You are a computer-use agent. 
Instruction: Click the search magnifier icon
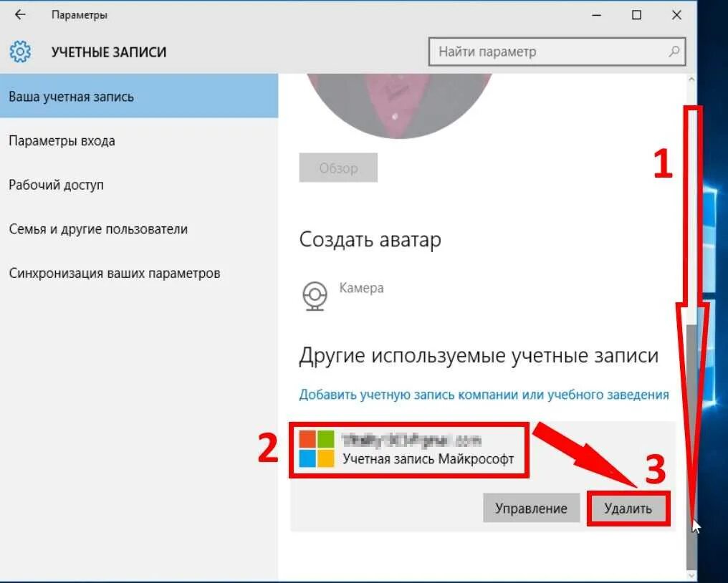674,52
